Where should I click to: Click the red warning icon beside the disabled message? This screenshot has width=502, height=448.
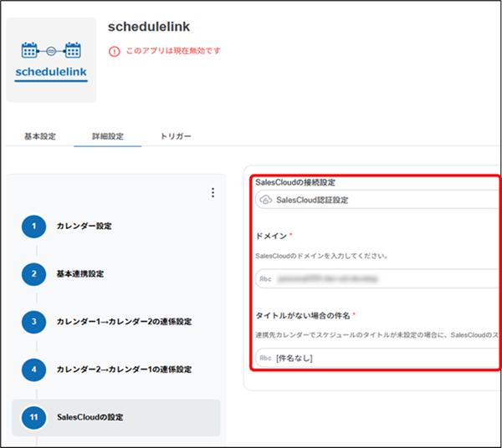tap(115, 51)
